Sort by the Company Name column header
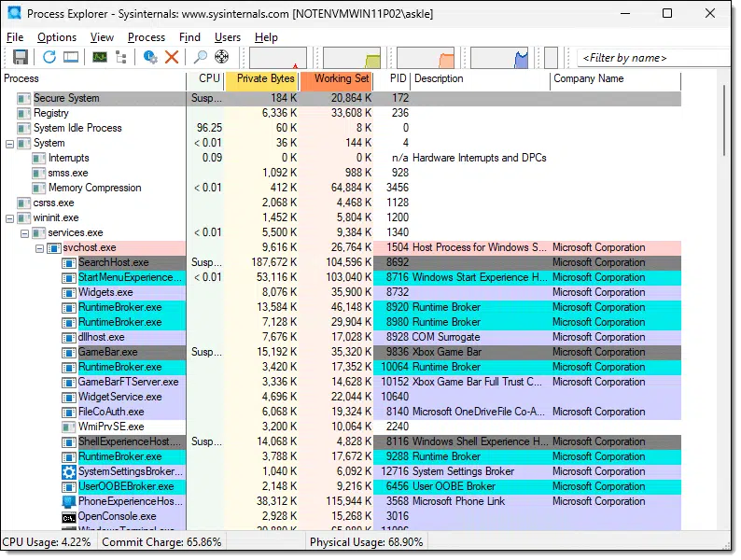This screenshot has height=560, width=741. pos(616,79)
